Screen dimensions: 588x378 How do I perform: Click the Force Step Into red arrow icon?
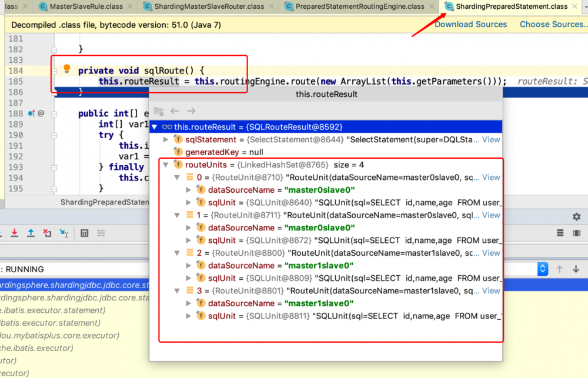tap(15, 233)
